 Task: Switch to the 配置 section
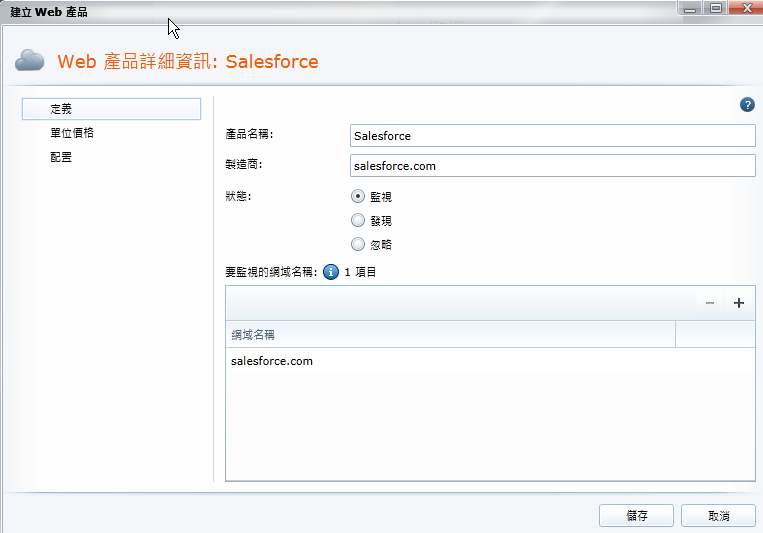coord(61,157)
